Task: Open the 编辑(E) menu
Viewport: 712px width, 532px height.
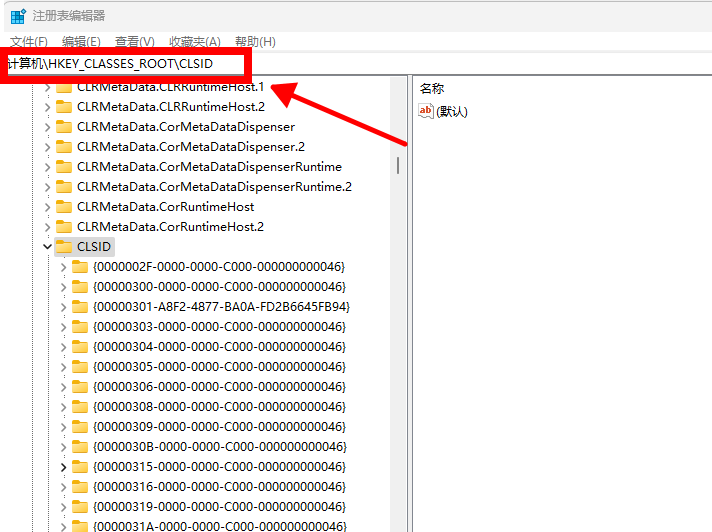Action: (x=81, y=42)
